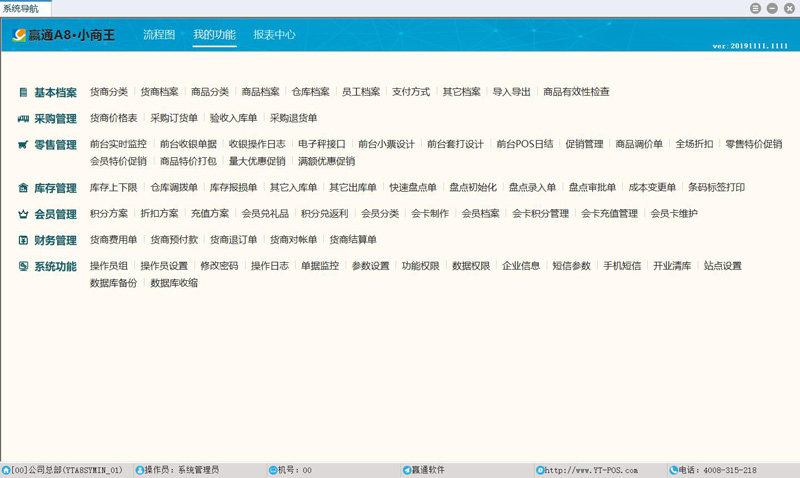Click the 基本档案 category icon
Viewport: 800px width, 478px height.
pos(23,92)
